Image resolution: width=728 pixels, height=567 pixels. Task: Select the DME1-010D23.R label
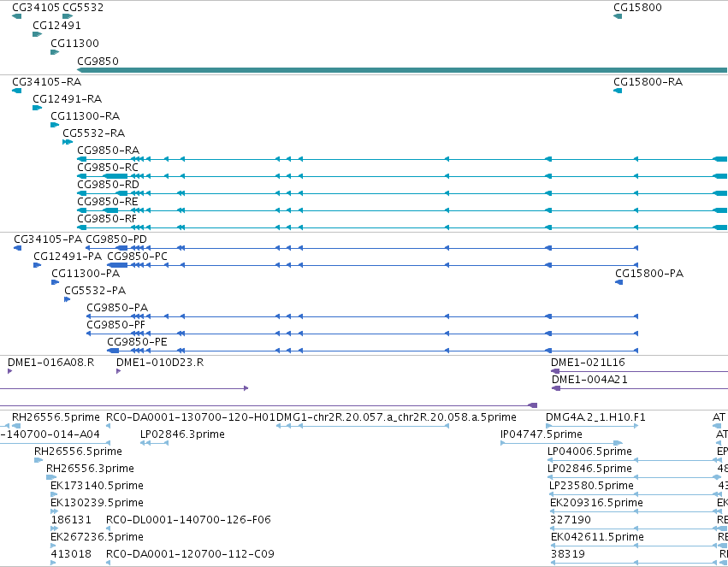tap(160, 363)
